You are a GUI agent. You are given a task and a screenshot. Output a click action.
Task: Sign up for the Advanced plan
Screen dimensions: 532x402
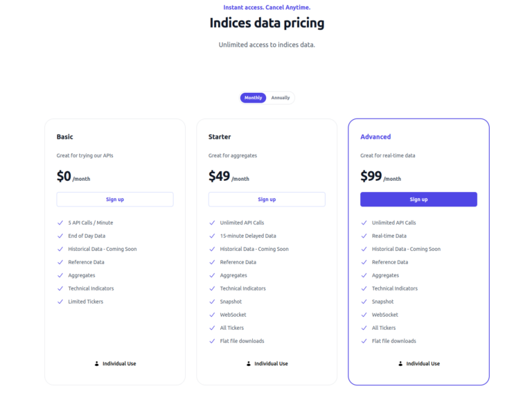(x=418, y=200)
